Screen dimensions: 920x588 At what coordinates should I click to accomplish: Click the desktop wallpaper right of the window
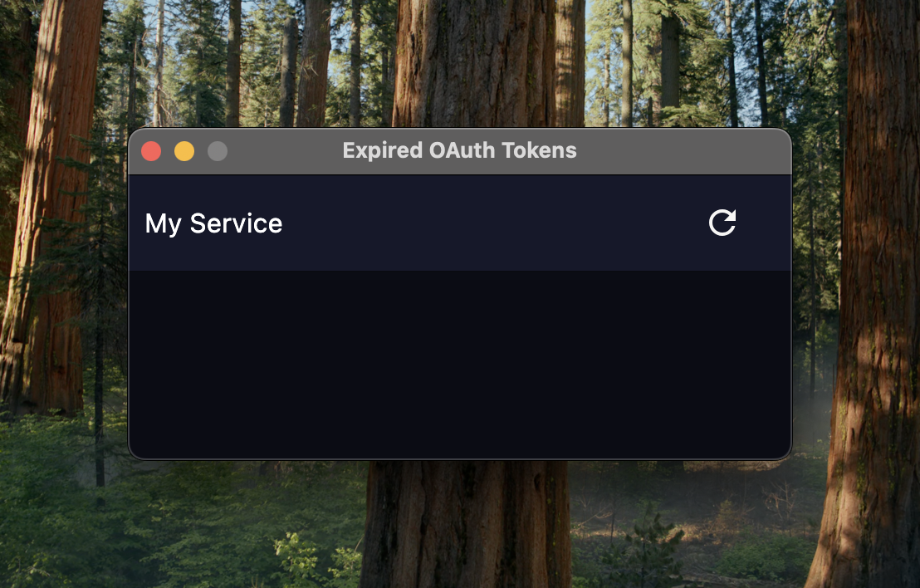pyautogui.click(x=857, y=293)
